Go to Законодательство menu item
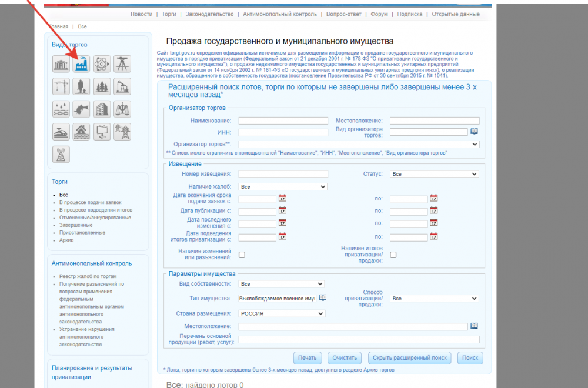 click(210, 14)
